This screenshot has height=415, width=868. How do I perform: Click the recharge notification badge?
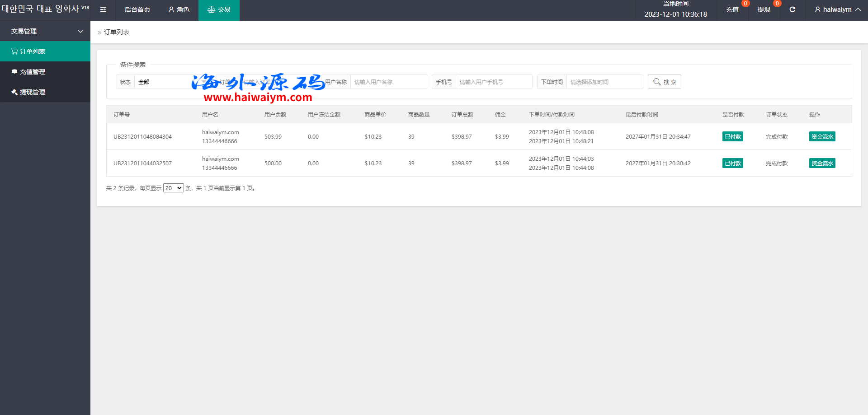point(745,4)
